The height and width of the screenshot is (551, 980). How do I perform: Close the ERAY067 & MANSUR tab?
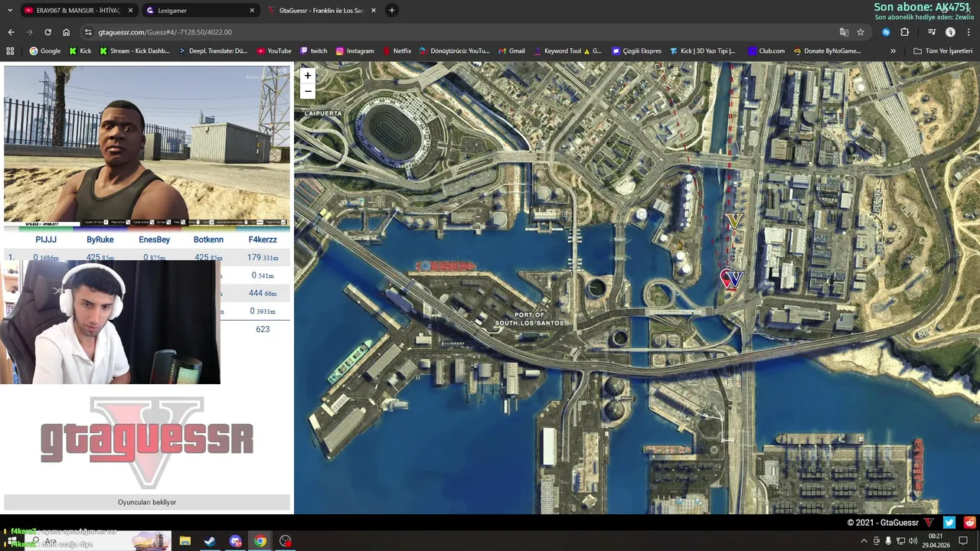pyautogui.click(x=130, y=10)
